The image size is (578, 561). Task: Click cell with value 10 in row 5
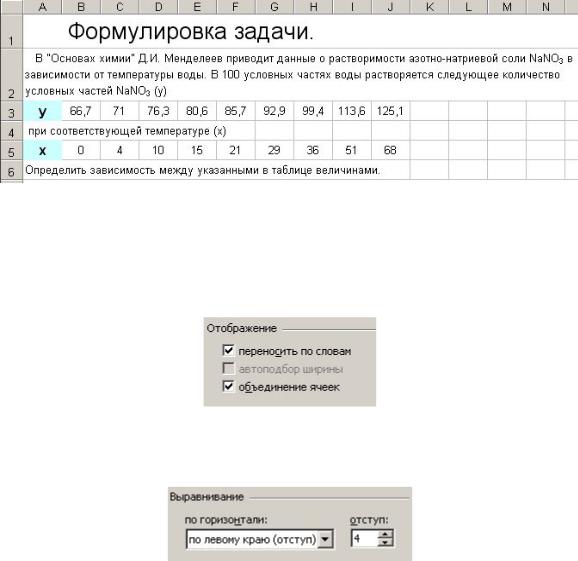[x=159, y=150]
